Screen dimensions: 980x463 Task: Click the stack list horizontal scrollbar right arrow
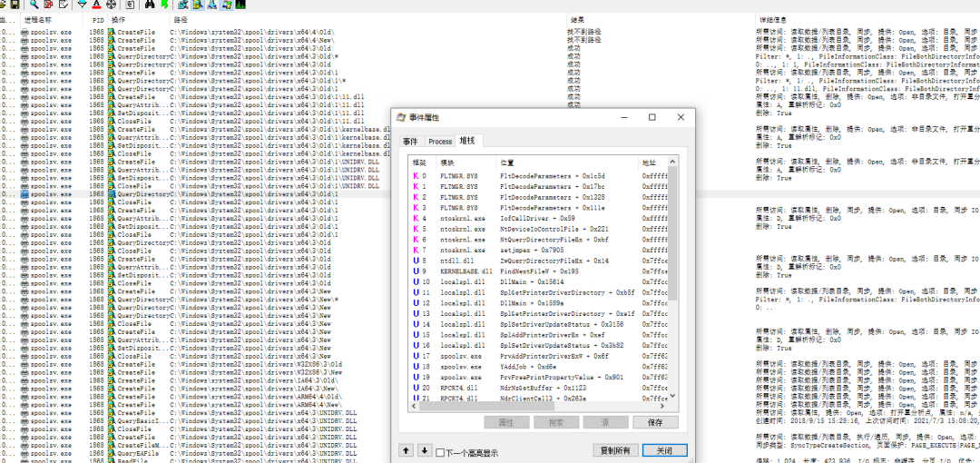[663, 406]
